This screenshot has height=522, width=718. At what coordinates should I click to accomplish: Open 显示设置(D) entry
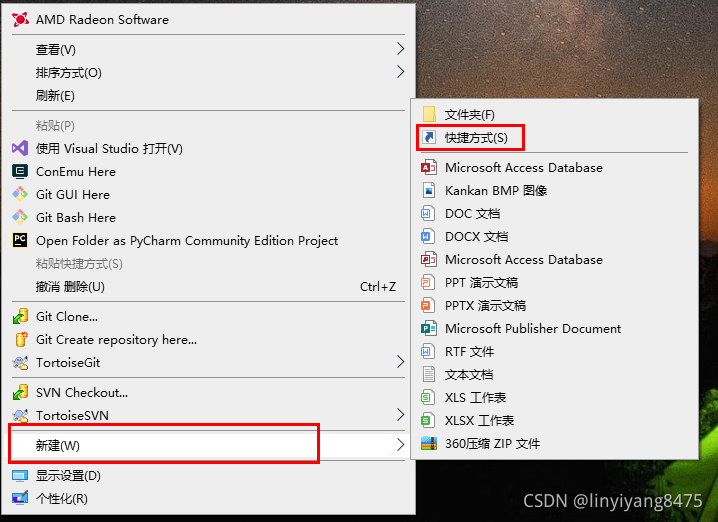click(x=208, y=475)
